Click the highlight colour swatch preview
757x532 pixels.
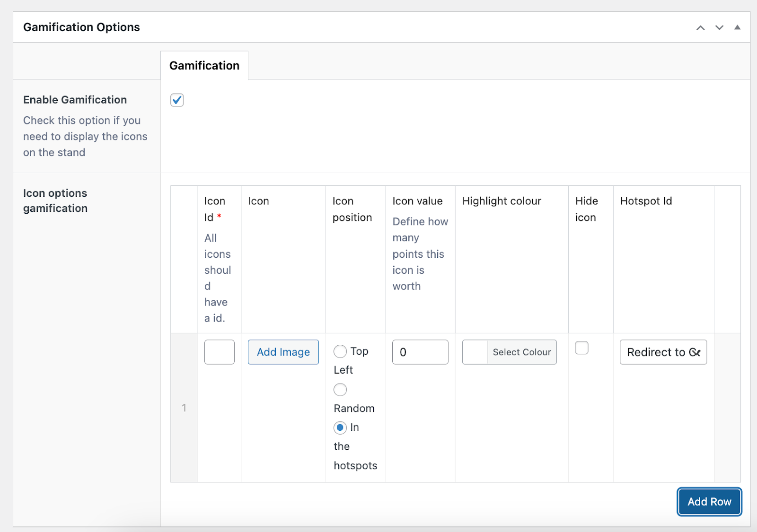475,352
